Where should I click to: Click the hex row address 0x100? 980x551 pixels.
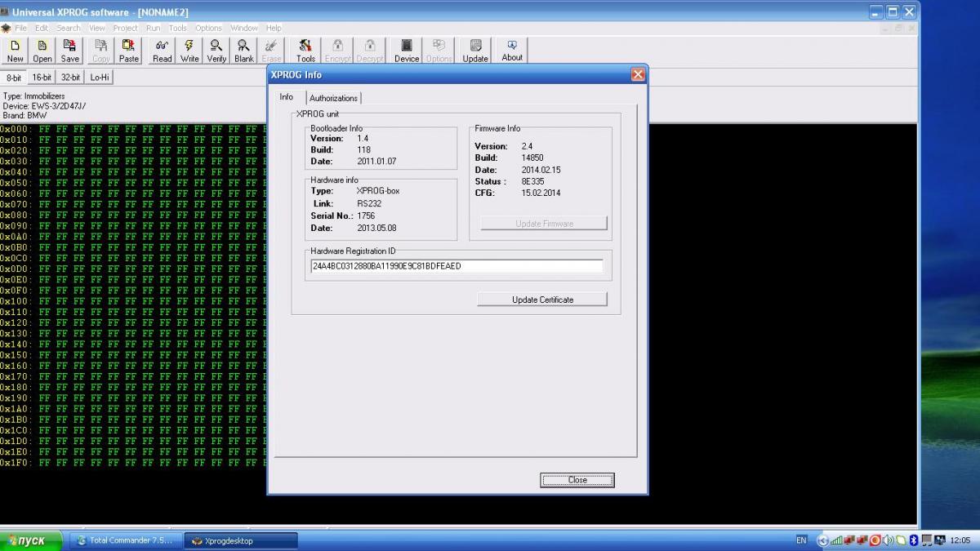(15, 301)
